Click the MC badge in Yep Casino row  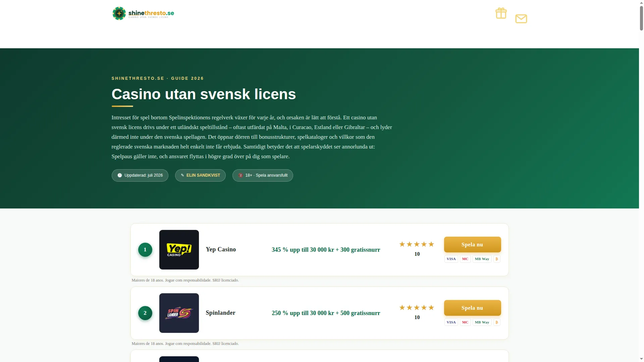(x=465, y=259)
